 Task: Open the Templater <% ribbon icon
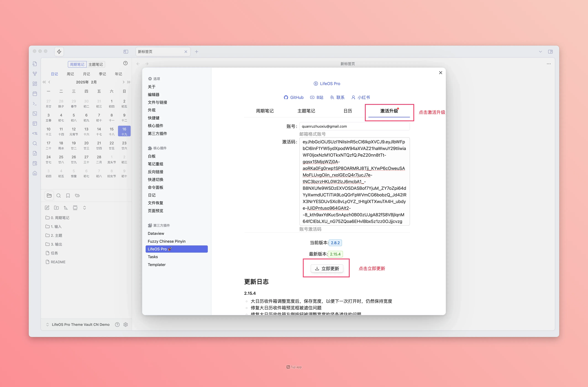[x=35, y=133]
